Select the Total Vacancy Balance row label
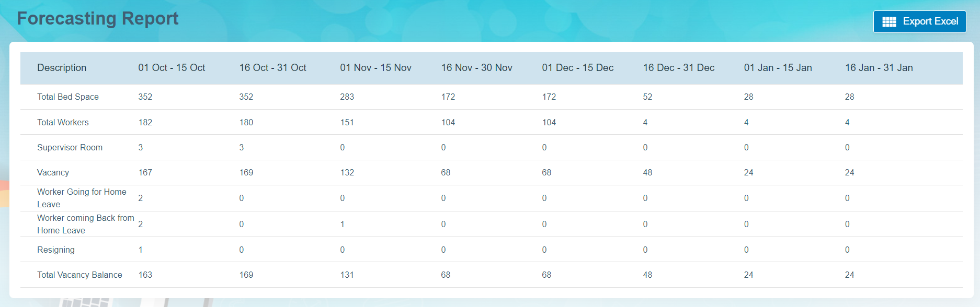 pos(79,275)
